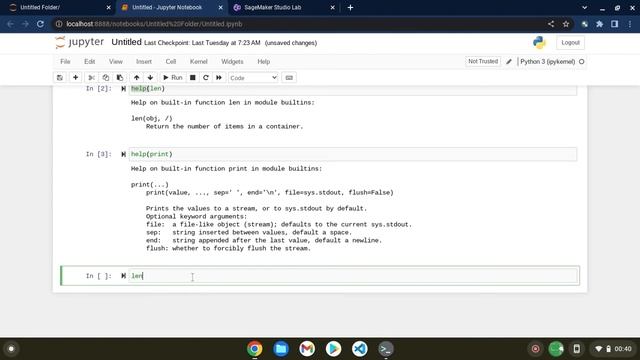Open the File menu
The height and width of the screenshot is (360, 640).
click(65, 62)
